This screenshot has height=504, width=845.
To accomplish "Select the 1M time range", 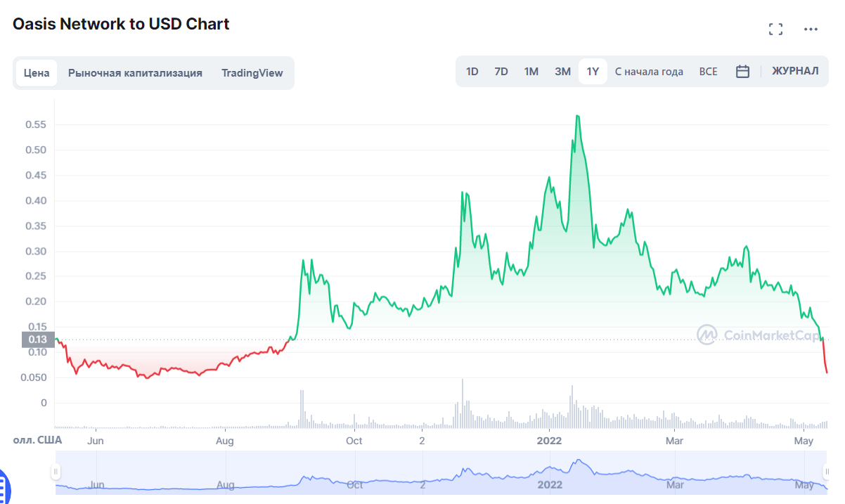I will point(531,72).
